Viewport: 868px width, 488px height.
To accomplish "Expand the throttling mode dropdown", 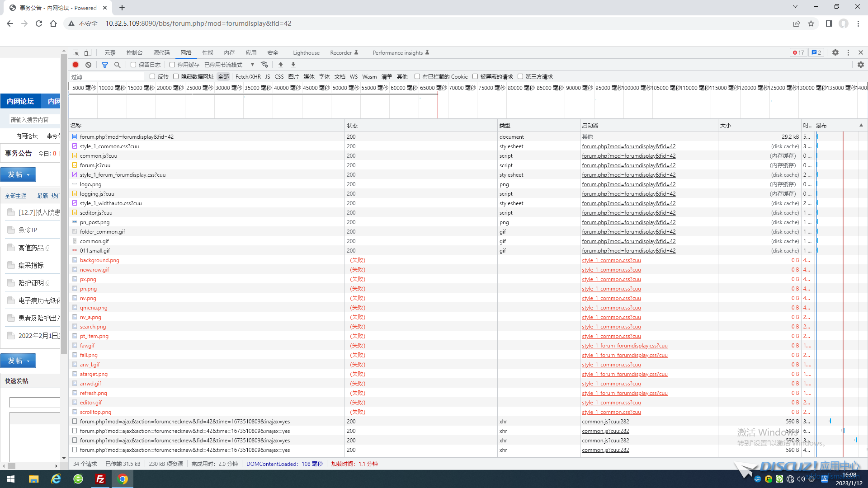I will tap(252, 65).
